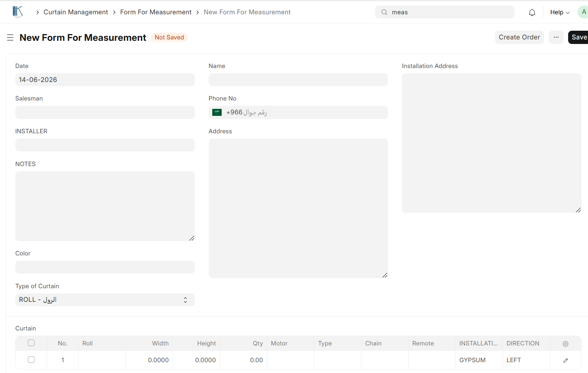The width and height of the screenshot is (588, 373).
Task: Select all rows in Curtain table
Action: click(x=31, y=343)
